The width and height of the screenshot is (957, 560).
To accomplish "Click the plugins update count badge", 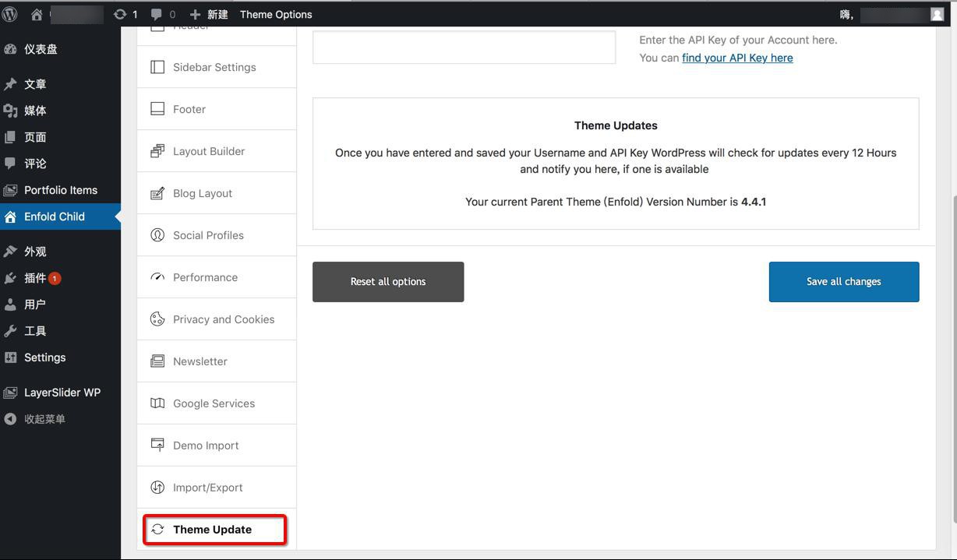I will [55, 278].
